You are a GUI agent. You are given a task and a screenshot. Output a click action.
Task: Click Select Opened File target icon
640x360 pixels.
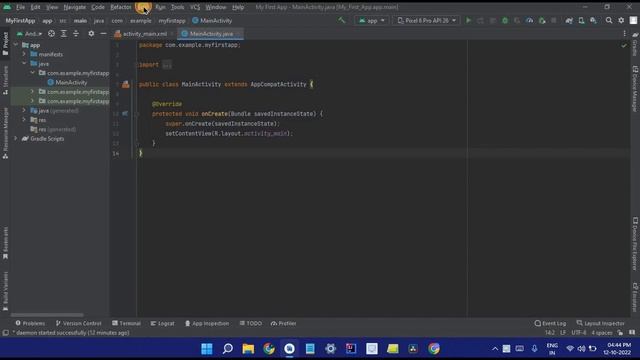(51, 34)
